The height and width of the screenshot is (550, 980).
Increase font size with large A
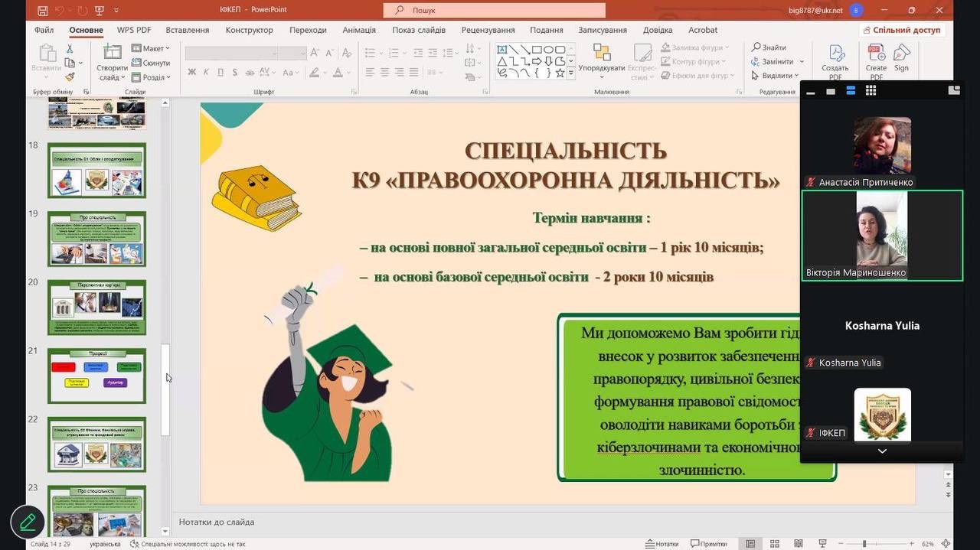[x=315, y=53]
